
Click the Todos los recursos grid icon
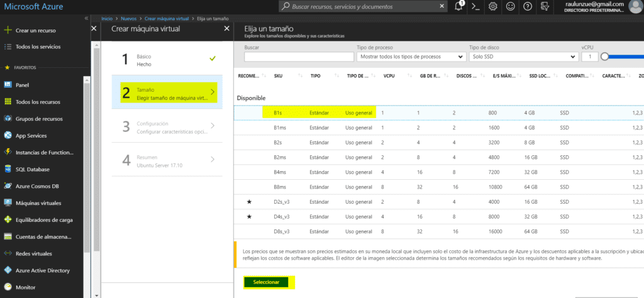coord(8,102)
